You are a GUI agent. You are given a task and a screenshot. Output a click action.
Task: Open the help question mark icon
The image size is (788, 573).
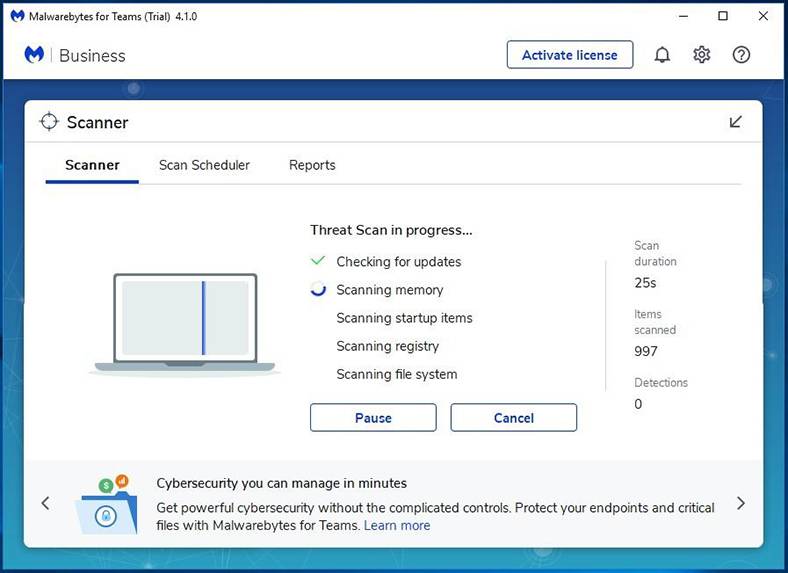pyautogui.click(x=741, y=55)
